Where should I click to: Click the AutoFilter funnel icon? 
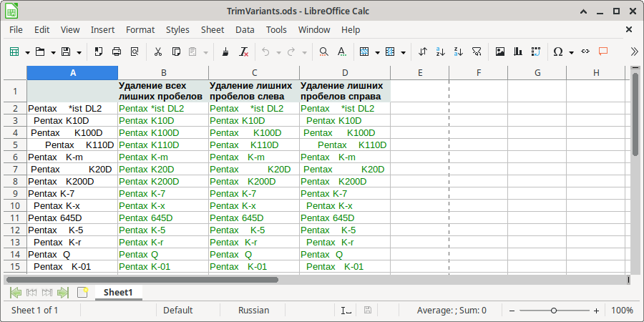click(x=476, y=52)
